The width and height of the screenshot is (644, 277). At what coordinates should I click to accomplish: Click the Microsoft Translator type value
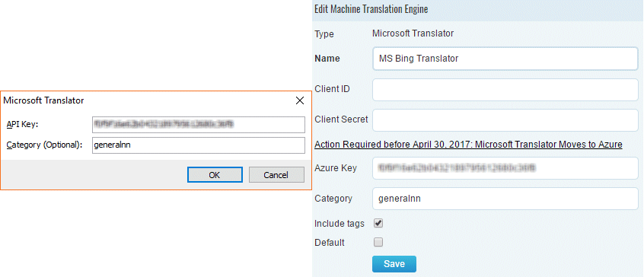(x=413, y=33)
